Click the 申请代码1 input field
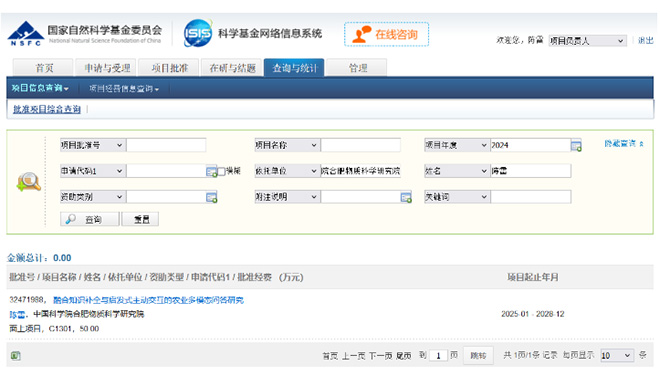660x386 pixels. pyautogui.click(x=166, y=171)
